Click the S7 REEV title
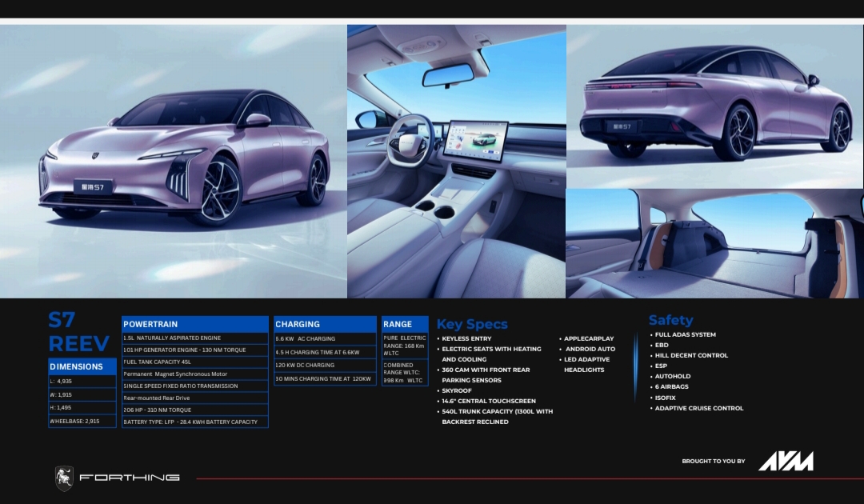Viewport: 864px width, 504px height. pyautogui.click(x=78, y=332)
